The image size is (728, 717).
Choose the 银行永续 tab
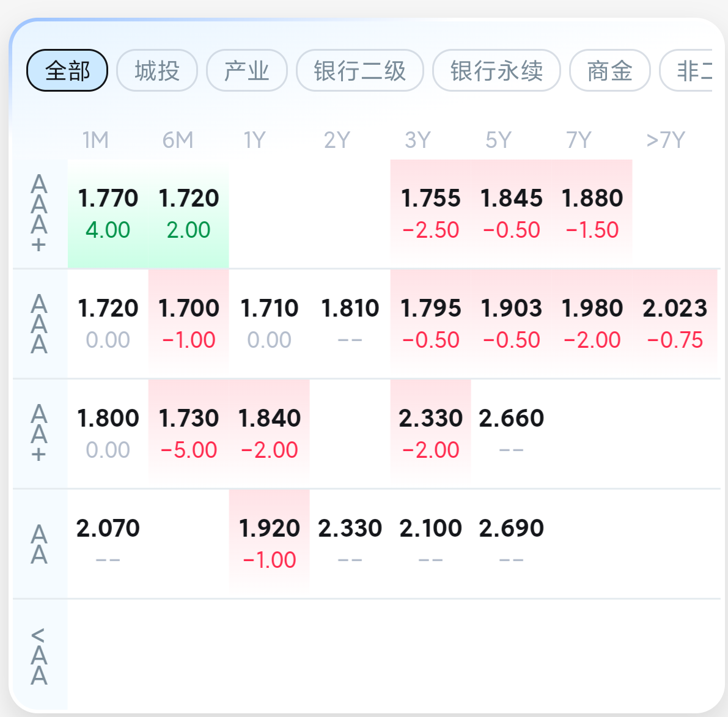[496, 70]
